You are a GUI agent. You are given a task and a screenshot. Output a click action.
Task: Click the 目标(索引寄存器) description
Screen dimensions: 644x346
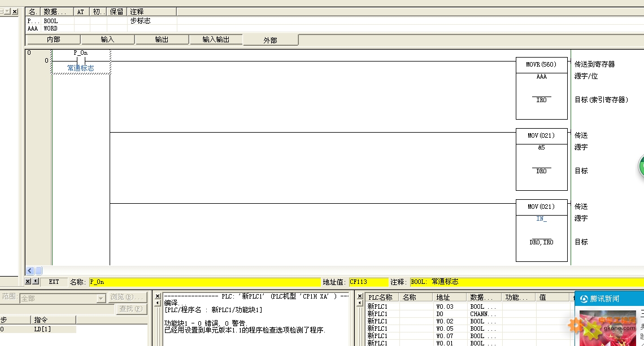click(x=601, y=100)
